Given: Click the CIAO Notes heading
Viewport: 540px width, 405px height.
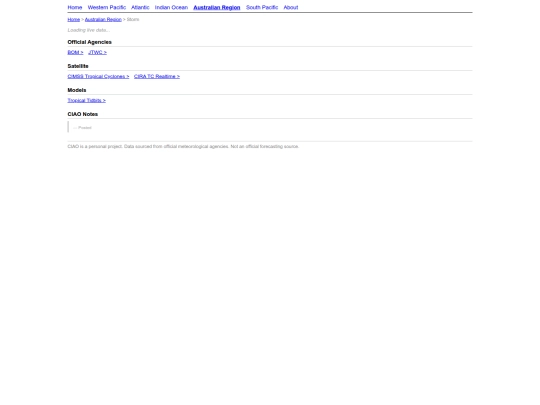Looking at the screenshot, I should pos(83,114).
